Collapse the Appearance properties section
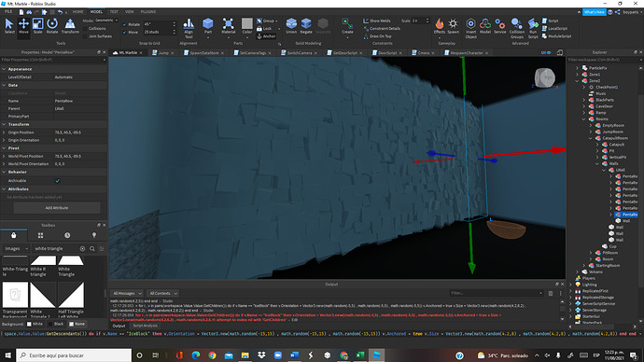This screenshot has width=644, height=362. click(x=4, y=69)
